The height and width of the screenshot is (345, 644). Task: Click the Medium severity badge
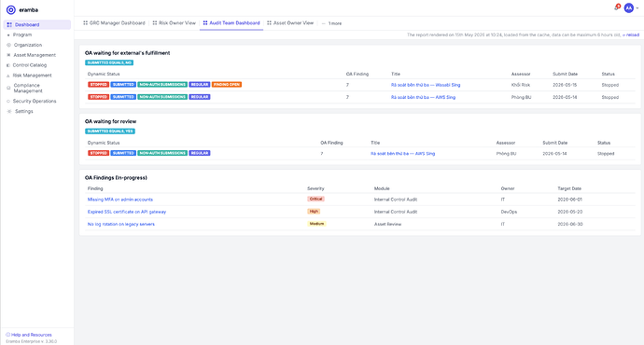[x=316, y=224]
